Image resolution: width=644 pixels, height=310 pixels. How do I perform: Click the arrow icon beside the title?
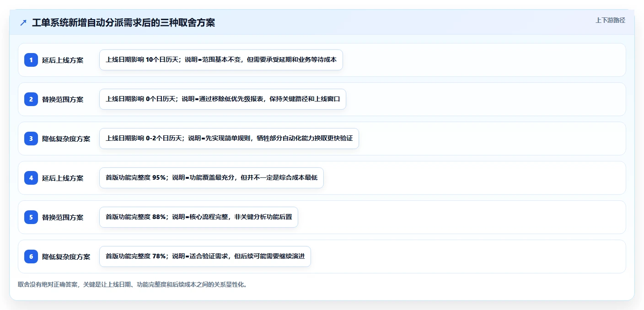(x=23, y=23)
